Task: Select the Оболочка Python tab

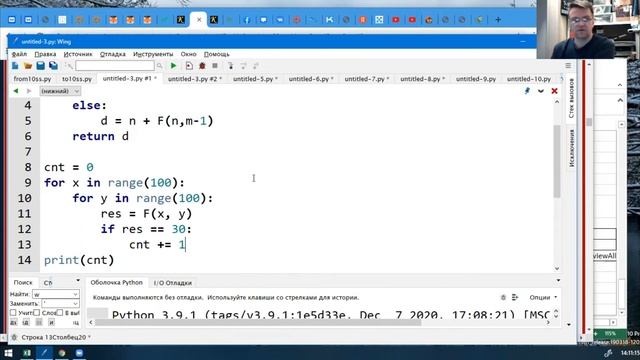Action: tap(116, 282)
